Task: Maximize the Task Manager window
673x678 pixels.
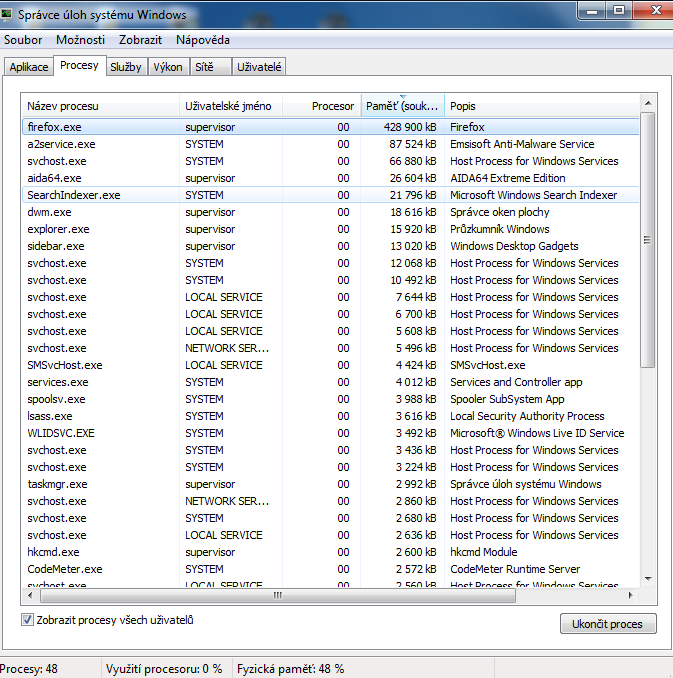Action: click(619, 11)
